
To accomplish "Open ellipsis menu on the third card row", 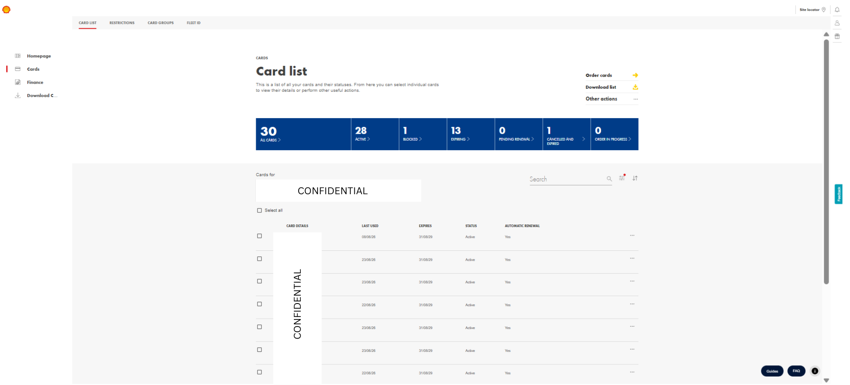I will click(x=632, y=281).
